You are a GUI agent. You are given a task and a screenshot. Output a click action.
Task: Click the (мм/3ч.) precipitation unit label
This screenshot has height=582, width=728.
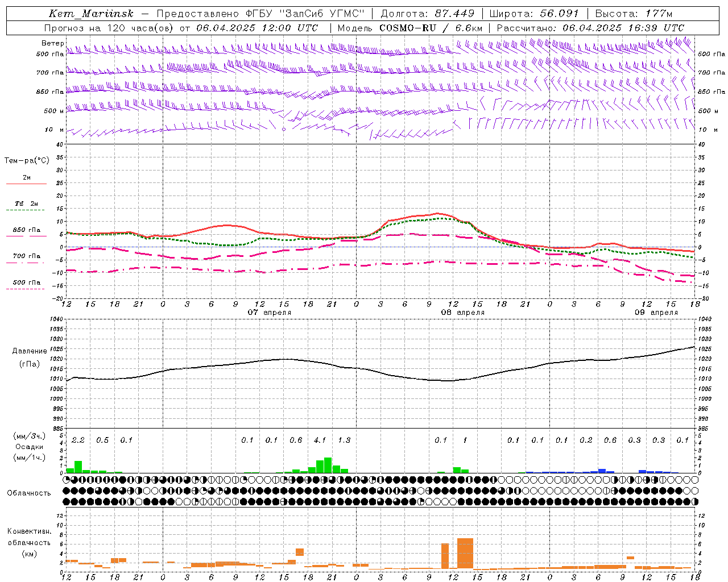click(30, 436)
